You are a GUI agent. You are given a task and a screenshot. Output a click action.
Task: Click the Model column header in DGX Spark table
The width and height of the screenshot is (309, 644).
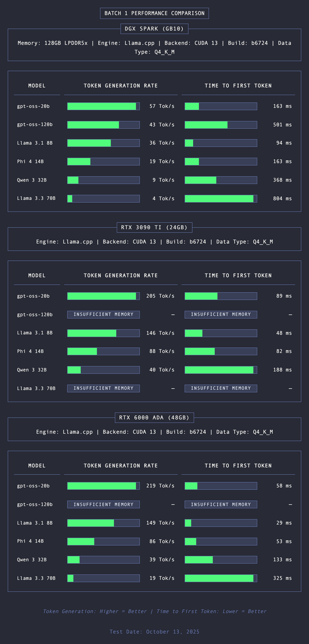point(37,86)
